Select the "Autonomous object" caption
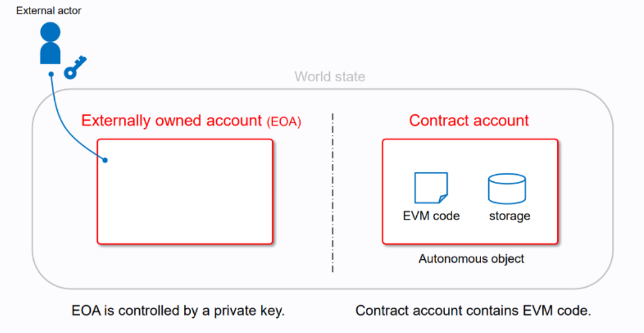The height and width of the screenshot is (333, 644). (x=471, y=259)
